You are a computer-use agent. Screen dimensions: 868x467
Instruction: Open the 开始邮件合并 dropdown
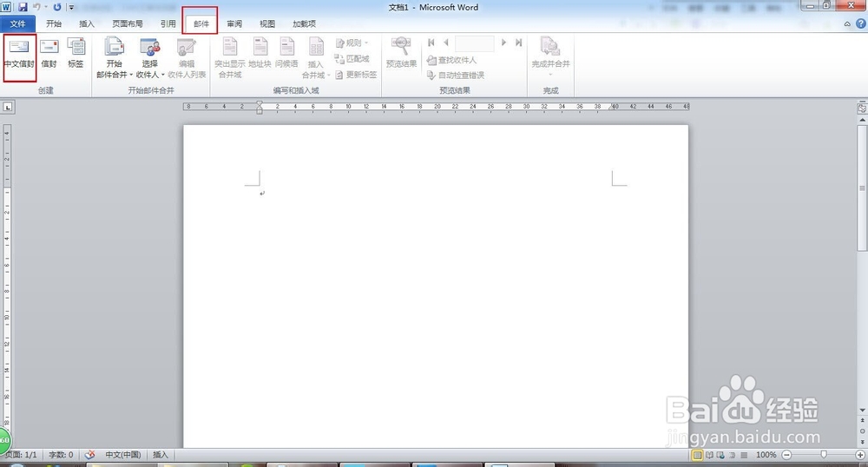coord(115,58)
